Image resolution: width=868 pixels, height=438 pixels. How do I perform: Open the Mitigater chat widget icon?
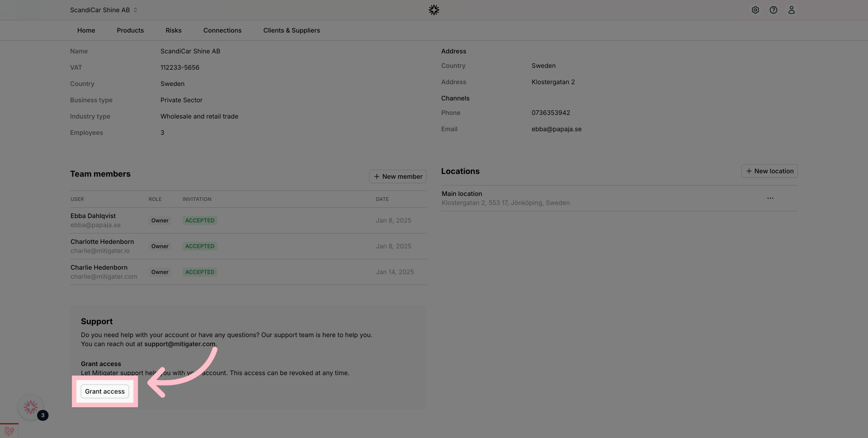[31, 407]
